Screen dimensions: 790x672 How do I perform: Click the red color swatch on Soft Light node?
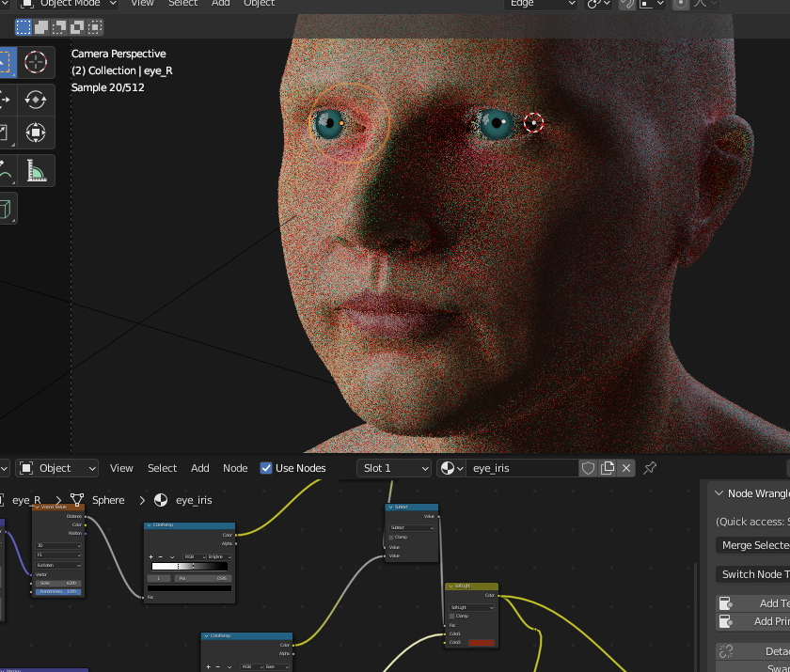click(x=482, y=642)
